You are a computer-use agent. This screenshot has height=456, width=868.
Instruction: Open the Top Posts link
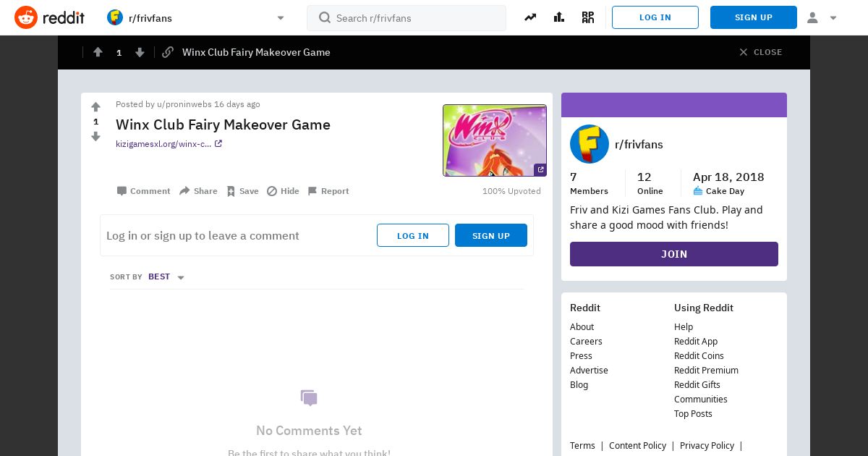coord(693,414)
